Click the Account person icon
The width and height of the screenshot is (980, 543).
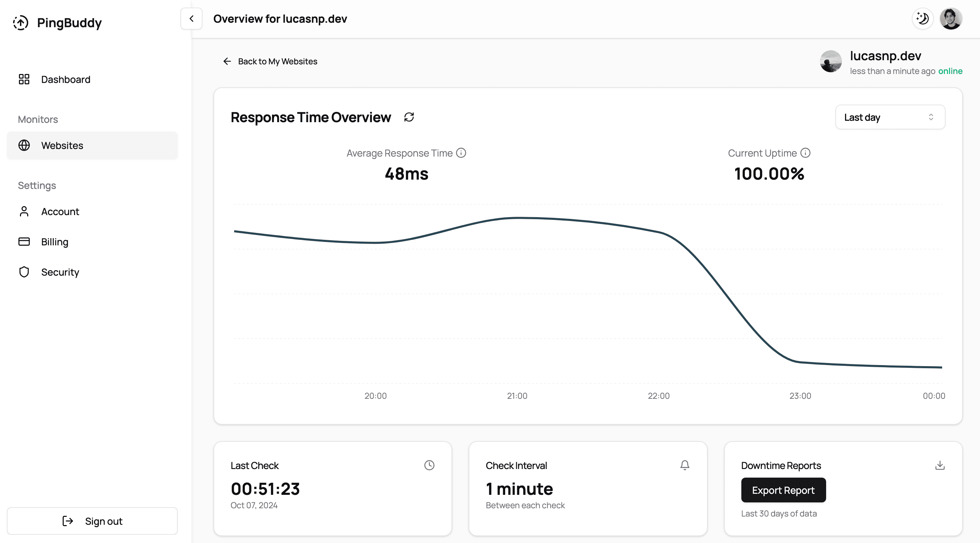coord(24,211)
